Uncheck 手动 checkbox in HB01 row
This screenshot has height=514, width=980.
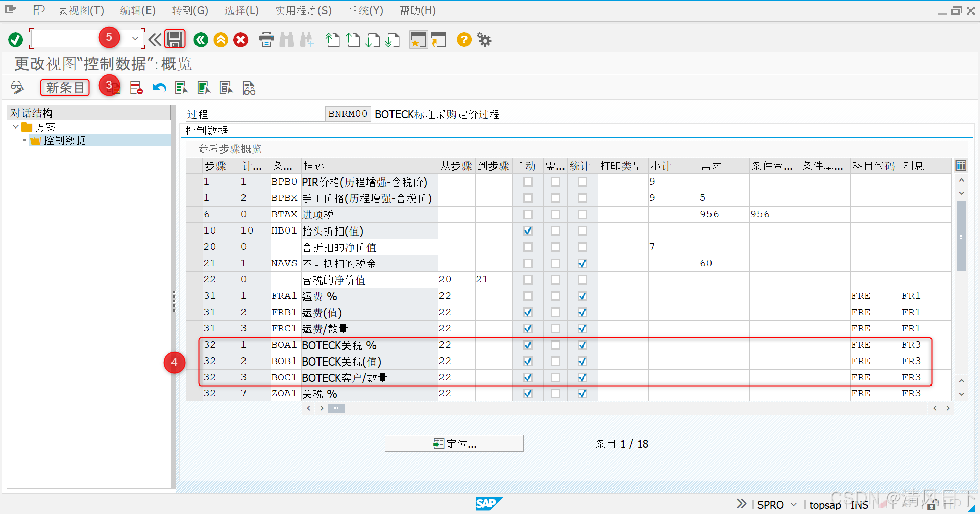[x=528, y=231]
